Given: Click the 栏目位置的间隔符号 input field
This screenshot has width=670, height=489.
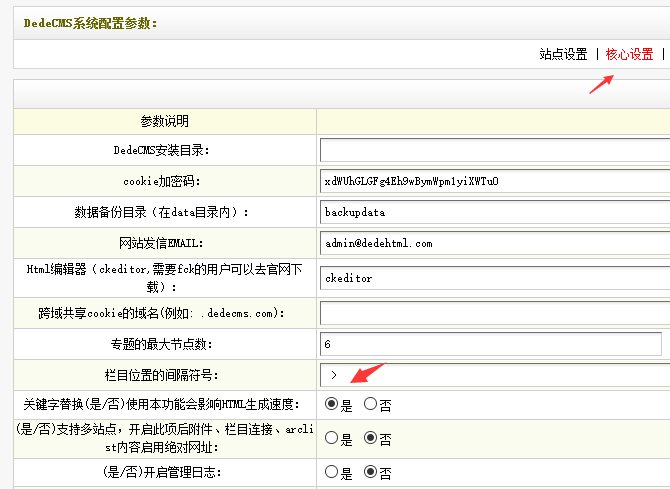Looking at the screenshot, I should tap(494, 375).
